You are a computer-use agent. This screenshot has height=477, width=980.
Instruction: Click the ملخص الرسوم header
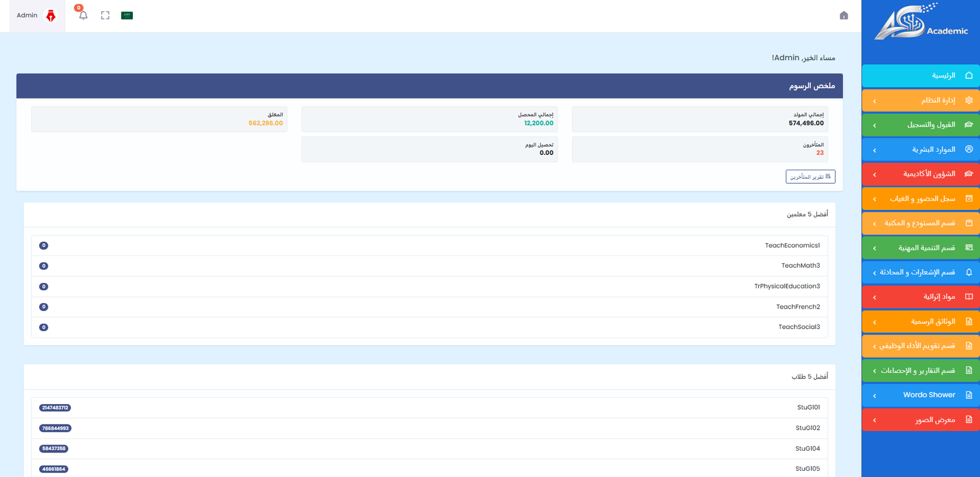[x=429, y=86]
